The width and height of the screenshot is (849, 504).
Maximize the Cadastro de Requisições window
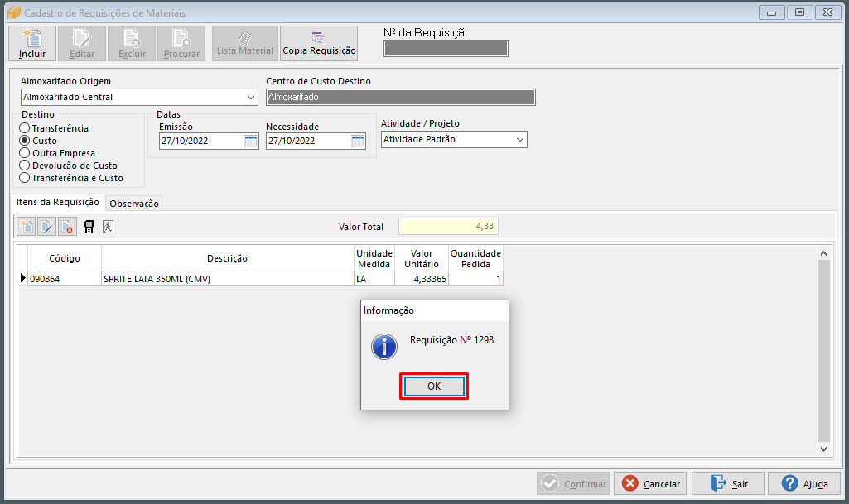(800, 12)
